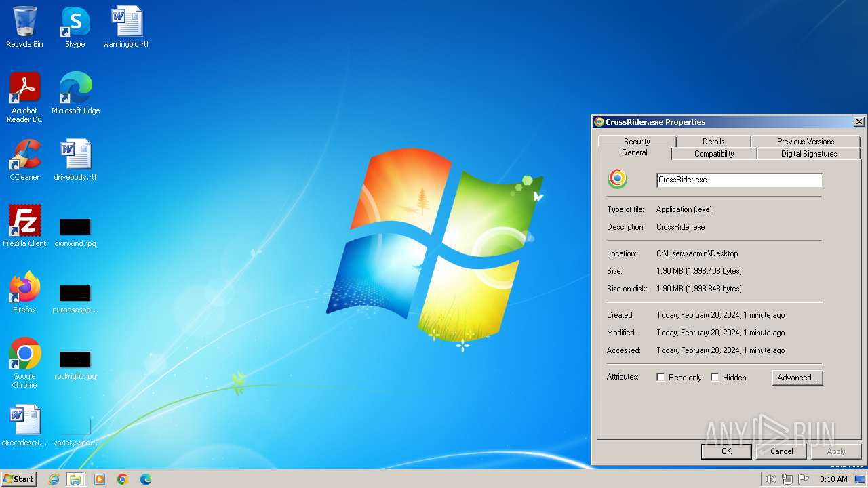Select the warningbid.rtf document icon
The height and width of the screenshot is (488, 868).
pyautogui.click(x=126, y=27)
